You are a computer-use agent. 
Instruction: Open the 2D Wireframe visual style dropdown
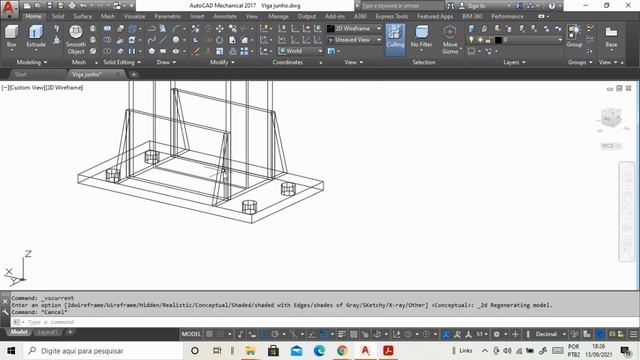click(354, 29)
